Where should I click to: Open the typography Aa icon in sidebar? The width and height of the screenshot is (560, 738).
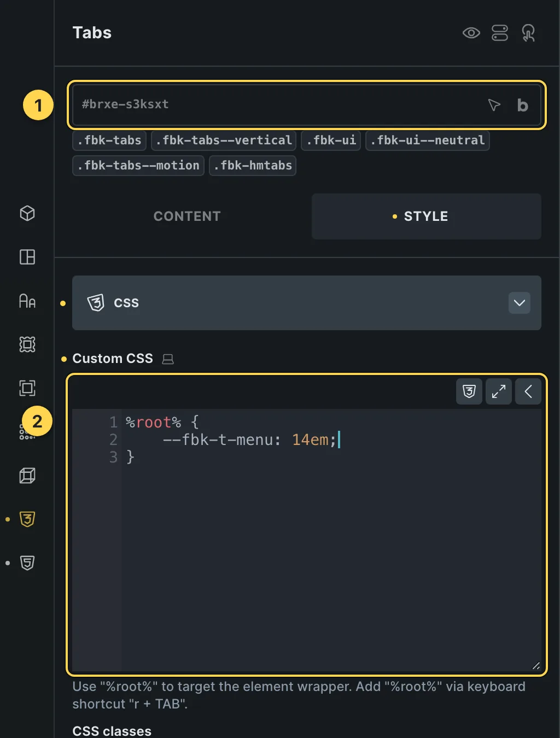coord(27,301)
